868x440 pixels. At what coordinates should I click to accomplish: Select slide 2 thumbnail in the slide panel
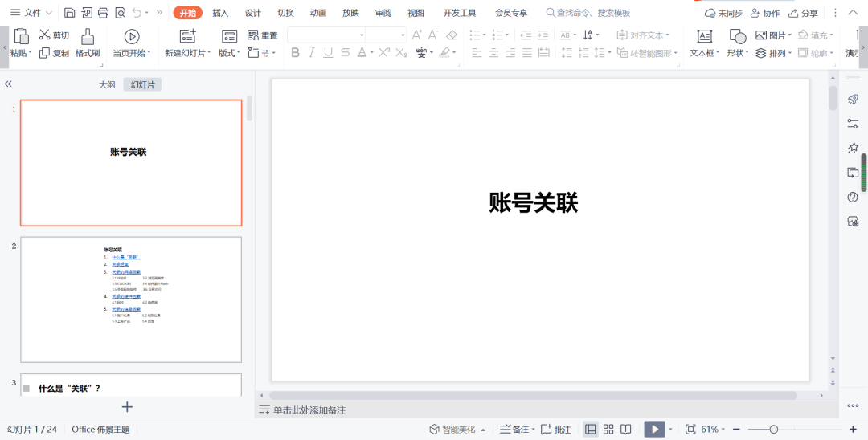(x=131, y=299)
